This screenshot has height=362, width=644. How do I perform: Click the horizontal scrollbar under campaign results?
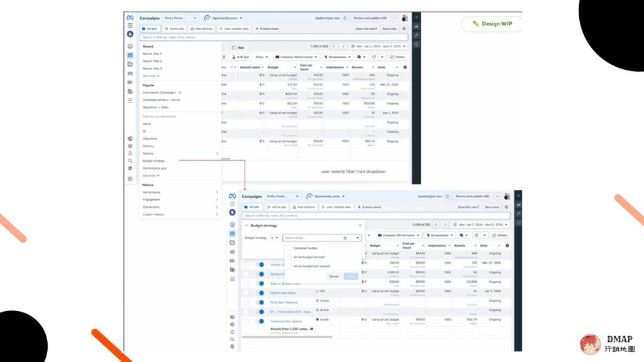287,337
